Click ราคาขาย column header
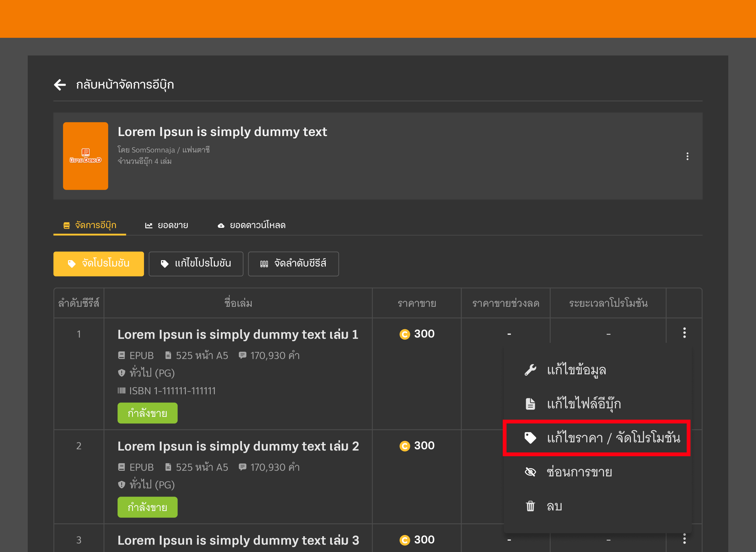 pos(416,303)
